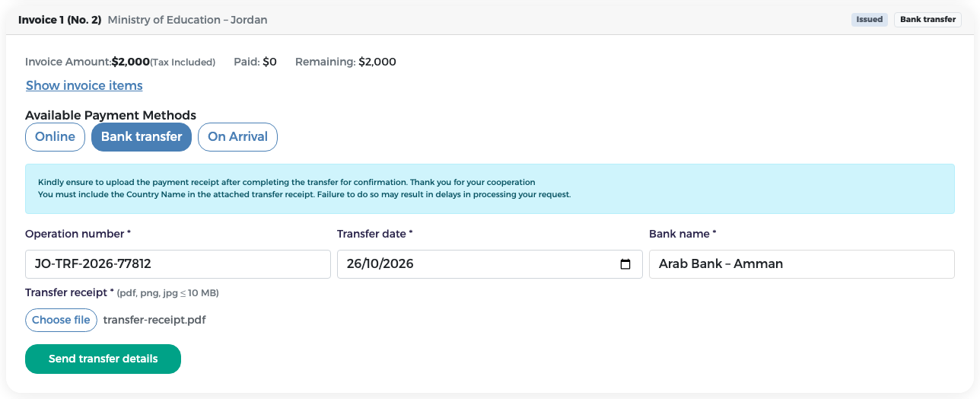Focus the Bank name input field

pyautogui.click(x=802, y=264)
